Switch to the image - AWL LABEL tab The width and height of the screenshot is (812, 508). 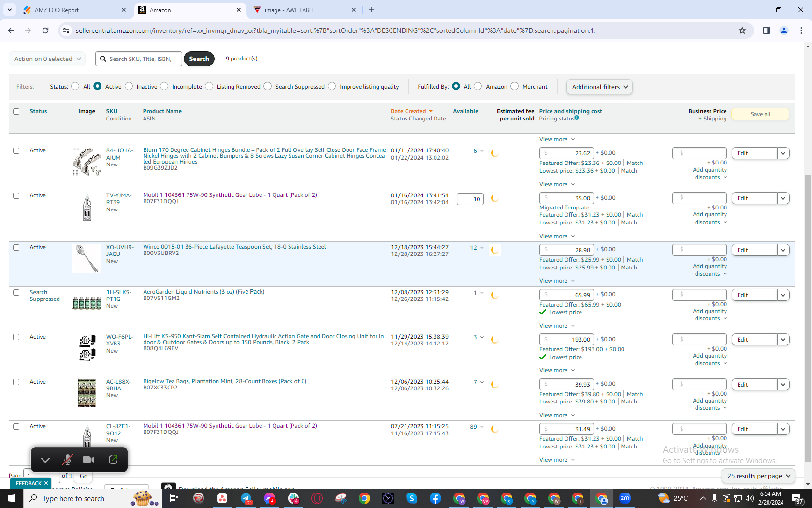[x=304, y=10]
